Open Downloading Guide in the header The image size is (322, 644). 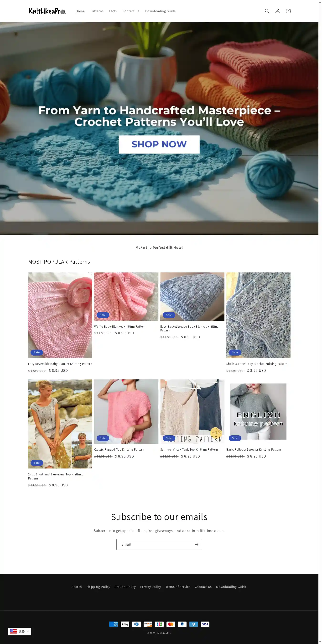[160, 11]
